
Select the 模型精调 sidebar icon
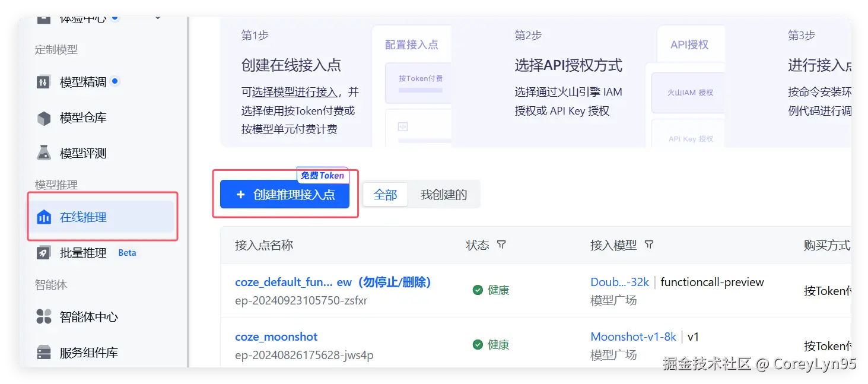pyautogui.click(x=43, y=82)
